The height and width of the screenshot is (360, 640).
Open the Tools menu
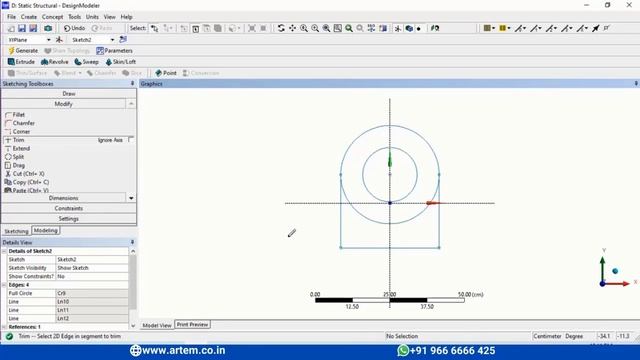click(x=74, y=17)
